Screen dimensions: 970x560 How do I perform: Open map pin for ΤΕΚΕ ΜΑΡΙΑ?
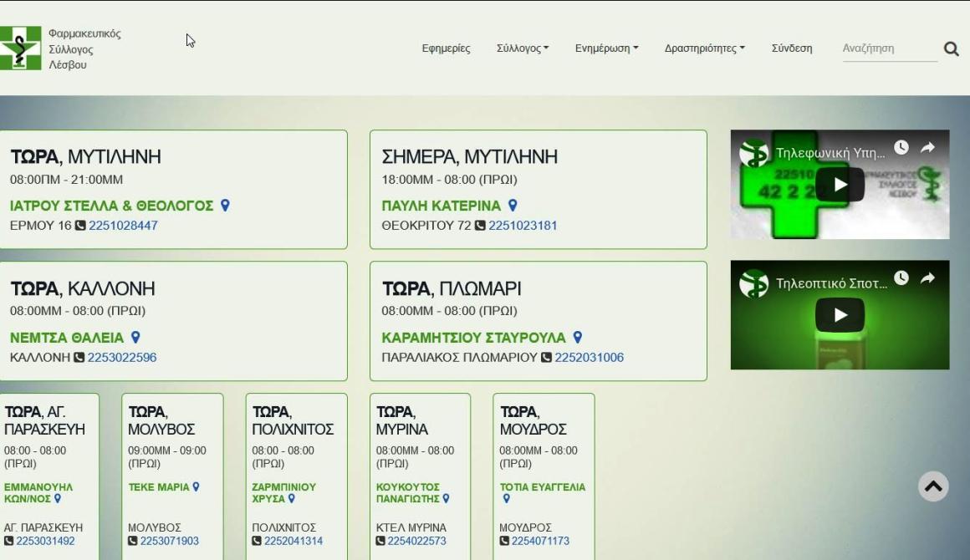(x=196, y=486)
